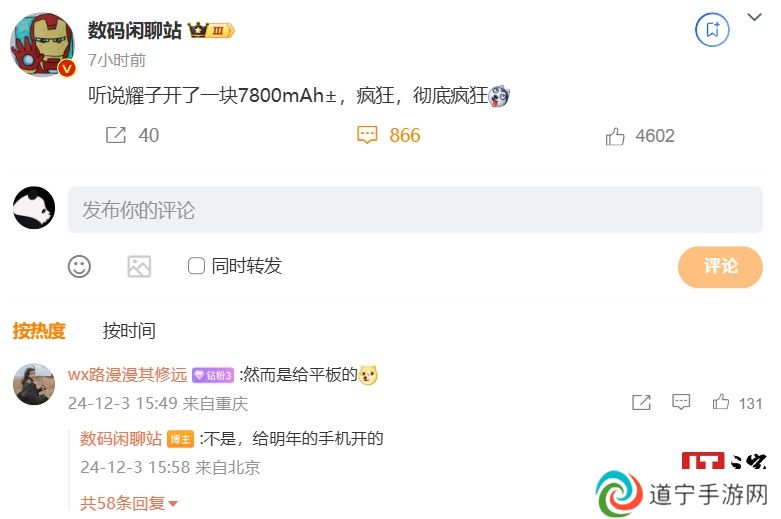This screenshot has width=781, height=519.
Task: Focus the 发布你的评论 input field
Action: coord(415,210)
